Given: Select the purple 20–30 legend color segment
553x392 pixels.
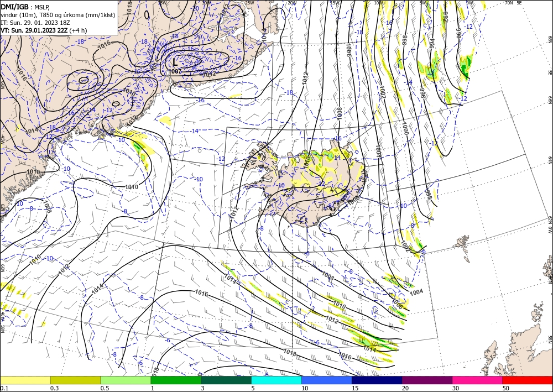Looking at the screenshot, I should tap(427, 380).
